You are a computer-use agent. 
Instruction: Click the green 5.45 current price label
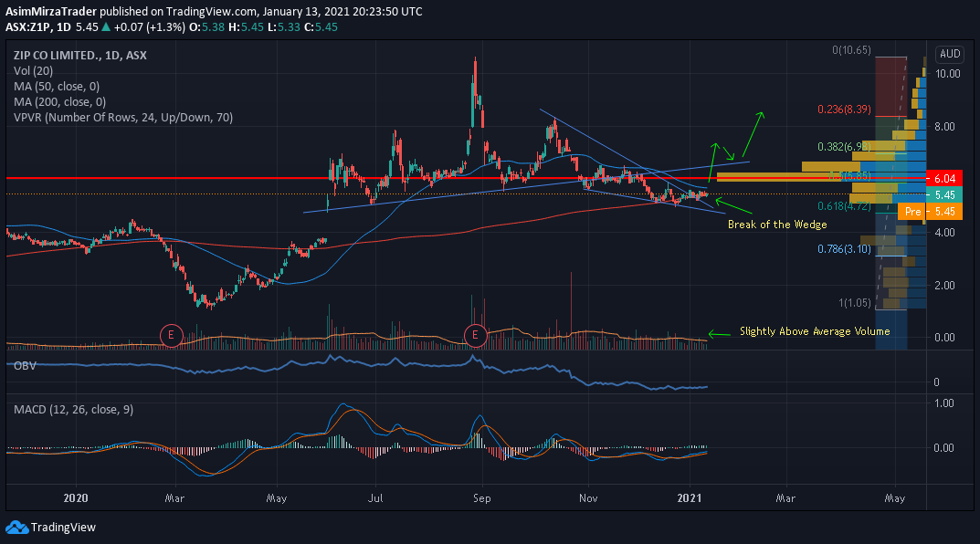(x=944, y=195)
